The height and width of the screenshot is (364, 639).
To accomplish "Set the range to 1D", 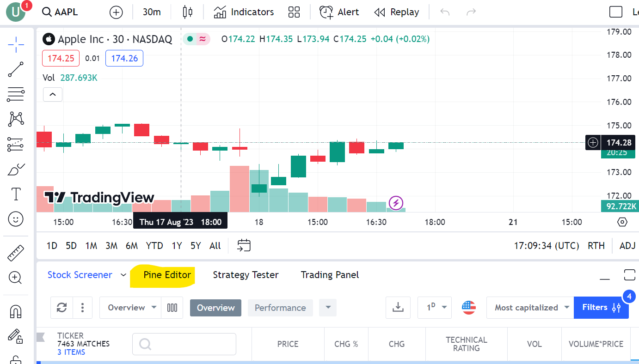I will pos(52,246).
